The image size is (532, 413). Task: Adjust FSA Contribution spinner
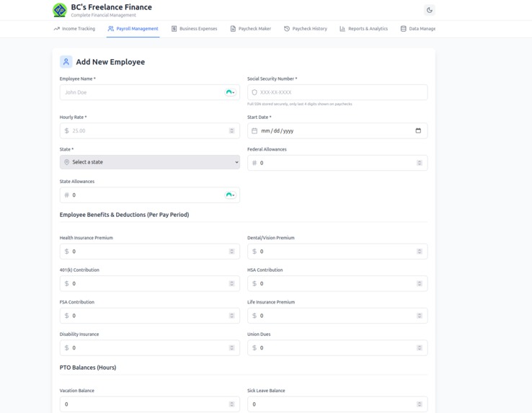click(231, 316)
